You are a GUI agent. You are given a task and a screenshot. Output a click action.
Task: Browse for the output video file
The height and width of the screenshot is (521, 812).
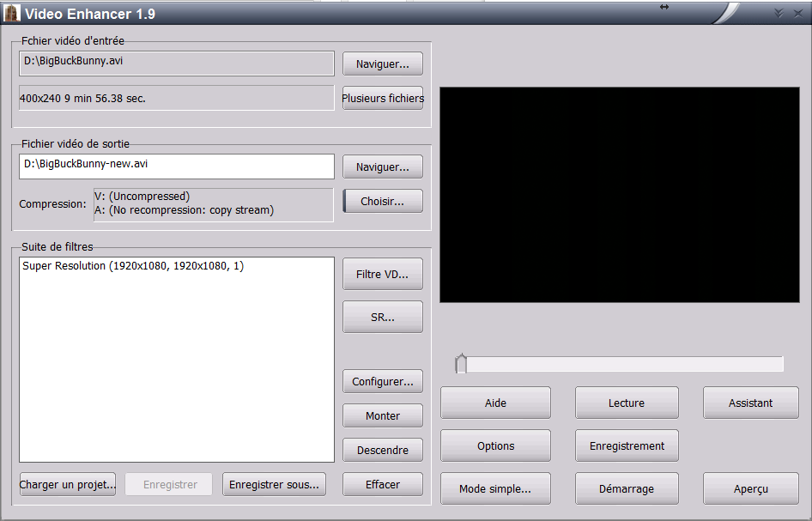click(382, 167)
